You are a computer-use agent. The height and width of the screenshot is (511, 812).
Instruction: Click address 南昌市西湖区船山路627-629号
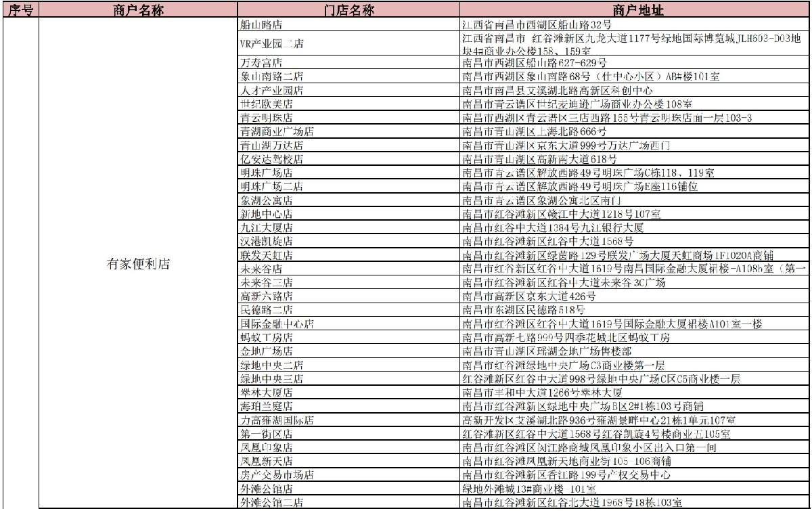tap(535, 63)
